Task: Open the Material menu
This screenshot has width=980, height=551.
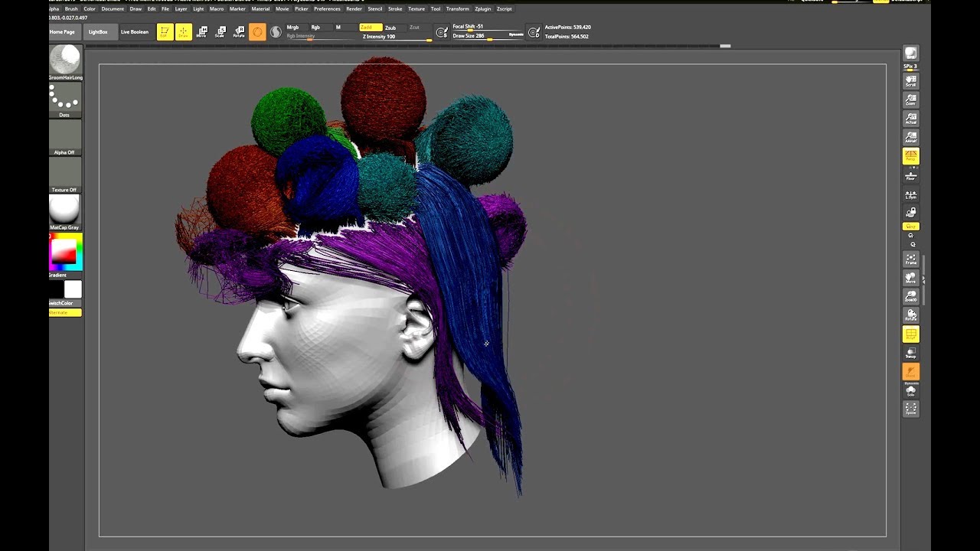Action: pos(260,9)
